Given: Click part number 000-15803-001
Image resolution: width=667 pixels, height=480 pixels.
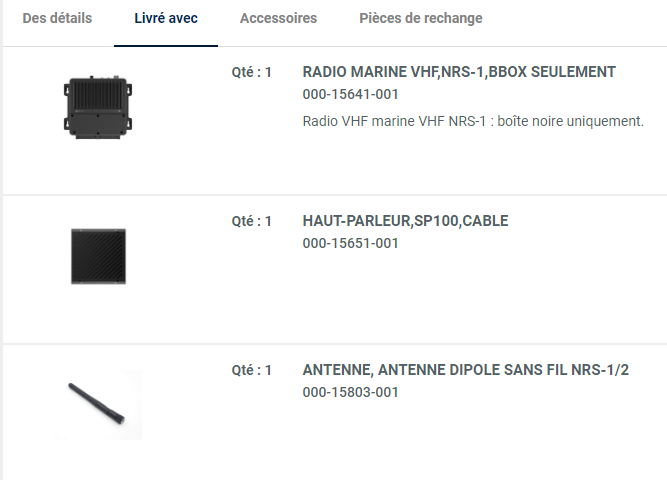Looking at the screenshot, I should 350,392.
